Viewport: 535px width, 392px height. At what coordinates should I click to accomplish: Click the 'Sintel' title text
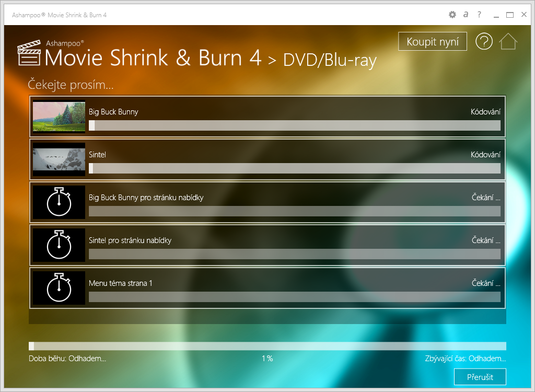pyautogui.click(x=97, y=155)
